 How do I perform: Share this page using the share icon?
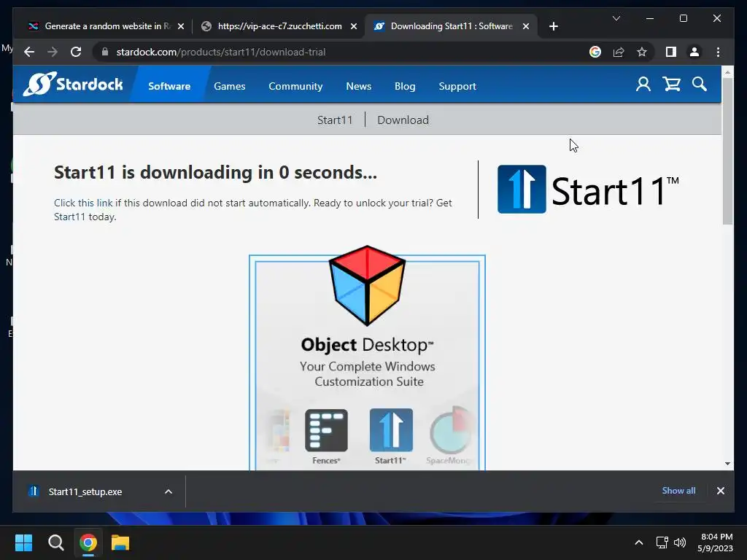click(x=619, y=52)
